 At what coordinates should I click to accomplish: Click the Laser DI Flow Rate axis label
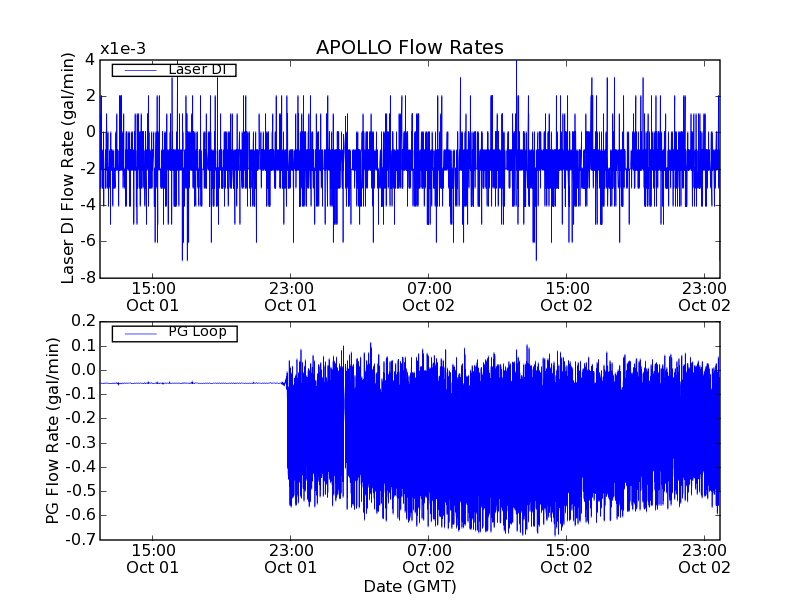[68, 168]
